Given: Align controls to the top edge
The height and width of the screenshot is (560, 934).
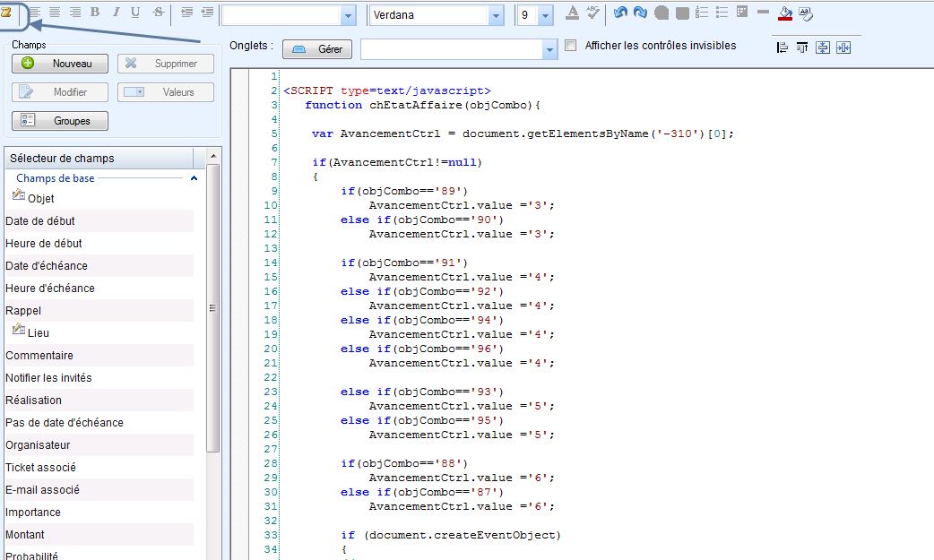Looking at the screenshot, I should pyautogui.click(x=802, y=47).
